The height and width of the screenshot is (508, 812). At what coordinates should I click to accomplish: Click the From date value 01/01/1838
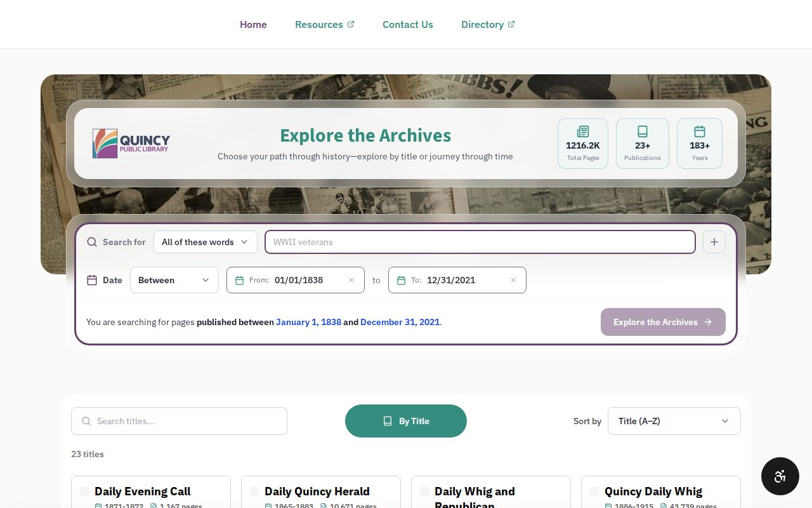point(299,280)
